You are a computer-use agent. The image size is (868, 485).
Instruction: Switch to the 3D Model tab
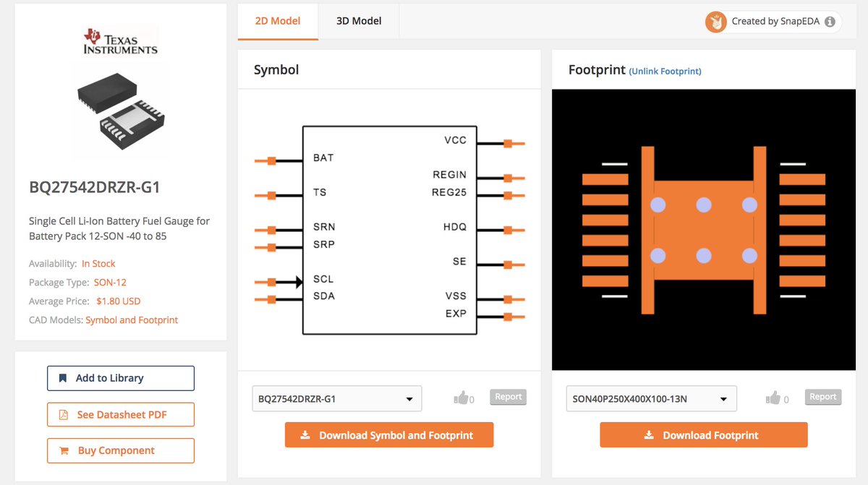(x=359, y=21)
